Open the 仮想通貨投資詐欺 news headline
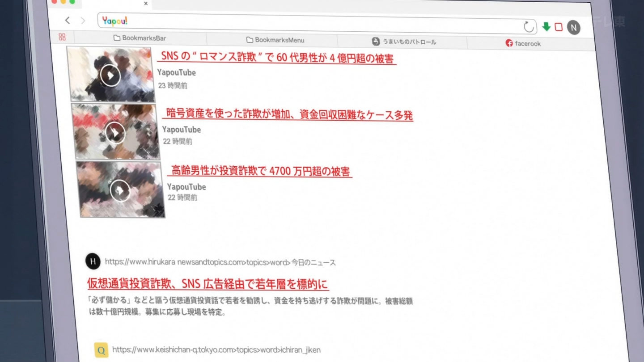 pyautogui.click(x=208, y=284)
